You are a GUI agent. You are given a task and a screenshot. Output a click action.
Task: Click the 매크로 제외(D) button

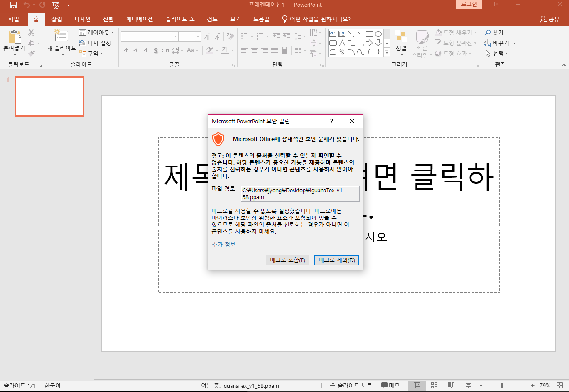(x=336, y=260)
